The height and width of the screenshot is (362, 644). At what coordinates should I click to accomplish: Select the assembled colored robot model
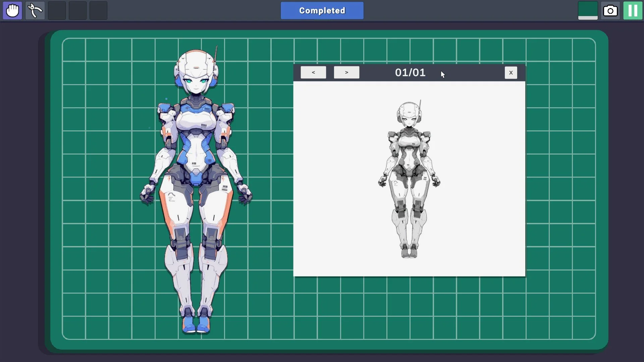click(x=196, y=190)
